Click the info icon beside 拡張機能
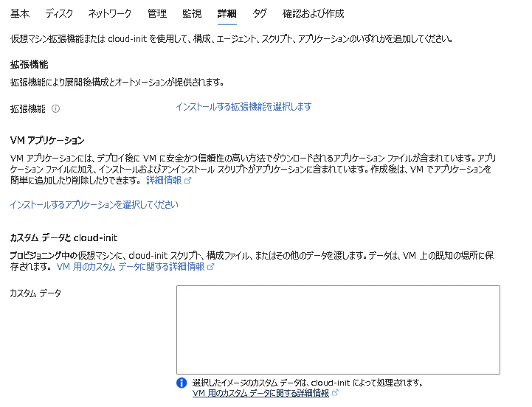This screenshot has width=532, height=407. pos(55,108)
